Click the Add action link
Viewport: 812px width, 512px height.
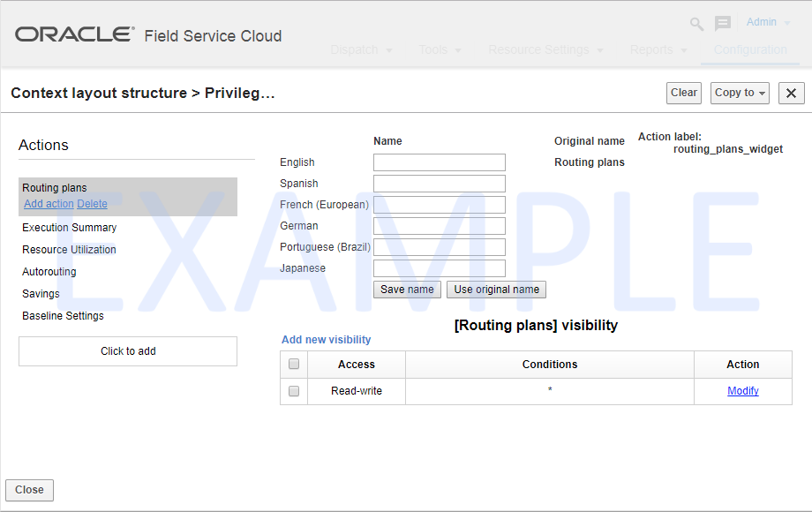[49, 204]
